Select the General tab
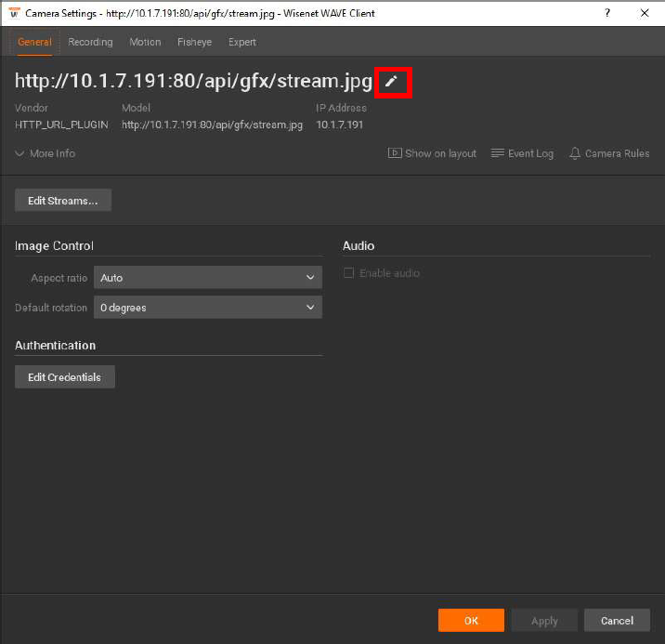 (x=34, y=42)
